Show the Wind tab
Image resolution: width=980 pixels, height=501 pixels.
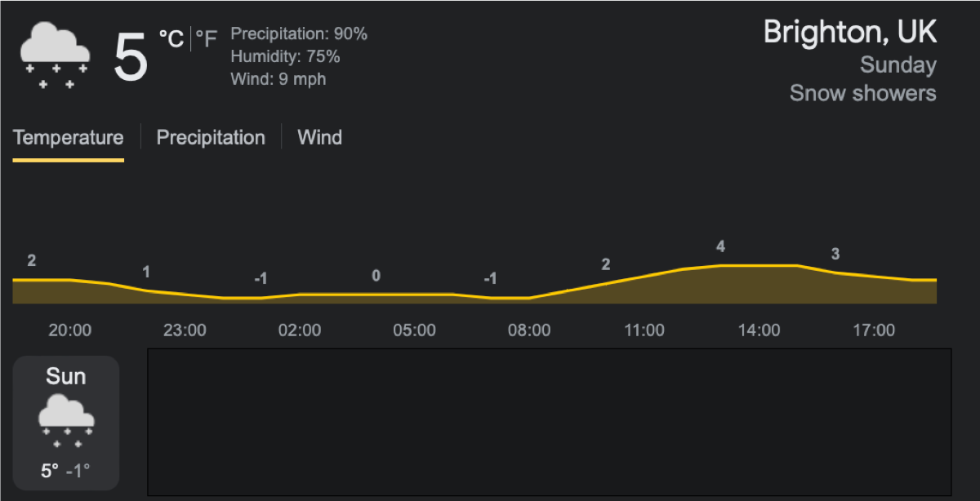(319, 137)
